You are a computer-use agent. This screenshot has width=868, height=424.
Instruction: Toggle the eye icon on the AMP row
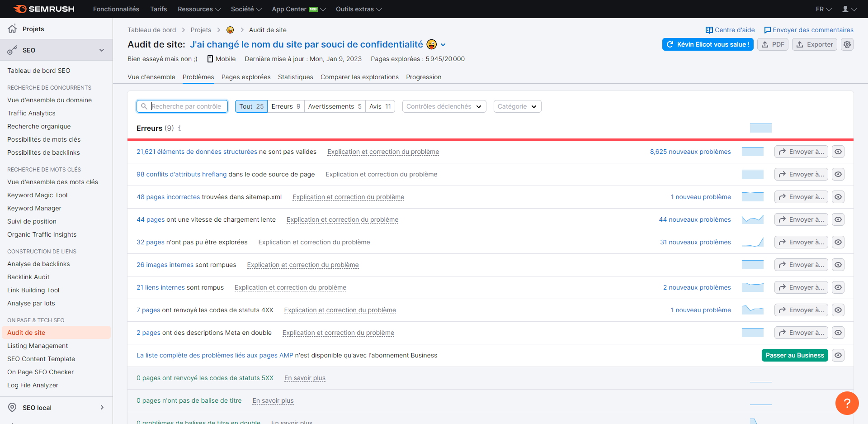[x=839, y=355]
